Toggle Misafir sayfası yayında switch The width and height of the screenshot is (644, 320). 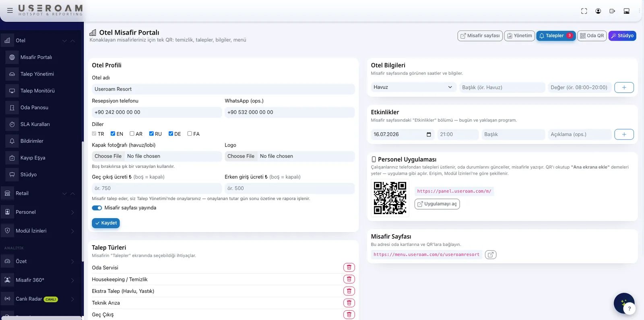(x=97, y=208)
